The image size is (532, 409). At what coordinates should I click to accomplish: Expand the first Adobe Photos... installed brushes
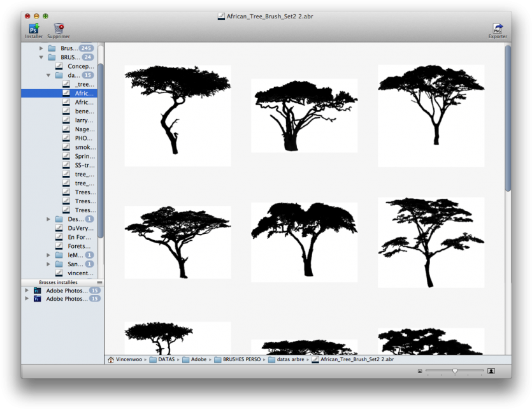(x=27, y=291)
